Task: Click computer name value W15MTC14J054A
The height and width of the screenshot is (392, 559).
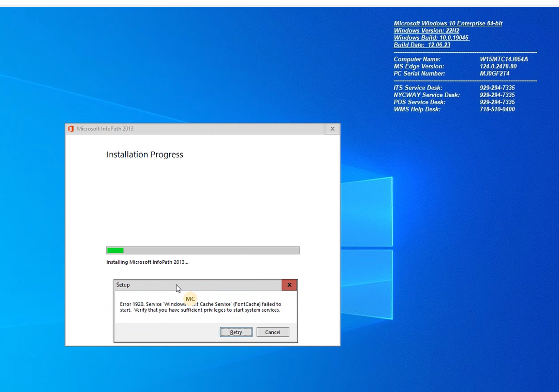Action: pyautogui.click(x=504, y=59)
